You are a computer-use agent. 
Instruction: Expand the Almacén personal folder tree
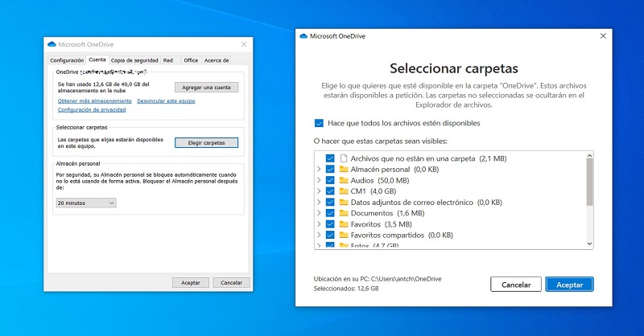319,169
